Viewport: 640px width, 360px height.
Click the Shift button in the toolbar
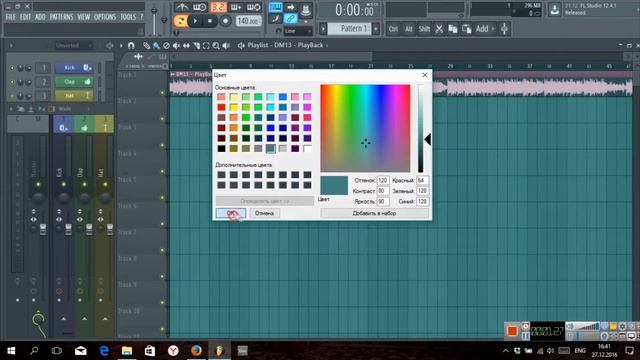(424, 29)
